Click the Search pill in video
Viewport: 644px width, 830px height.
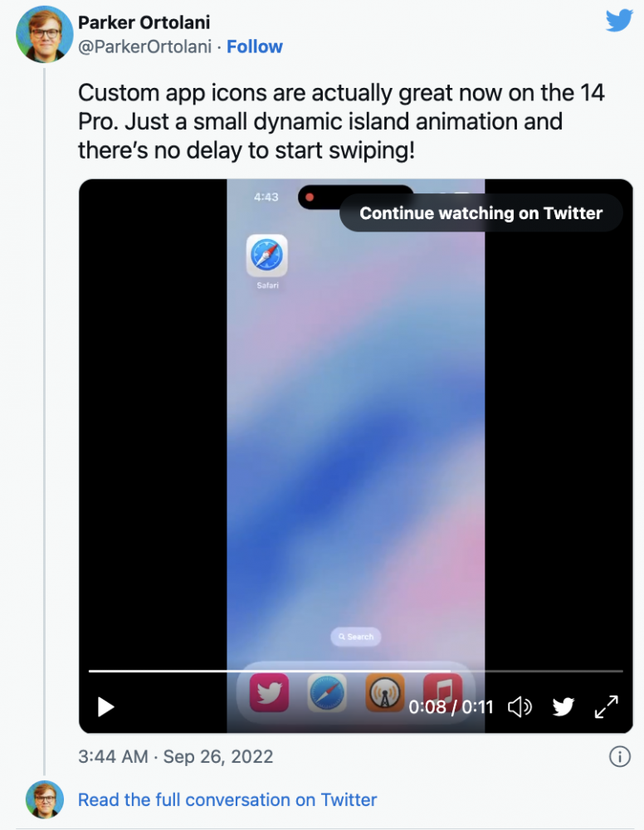355,637
